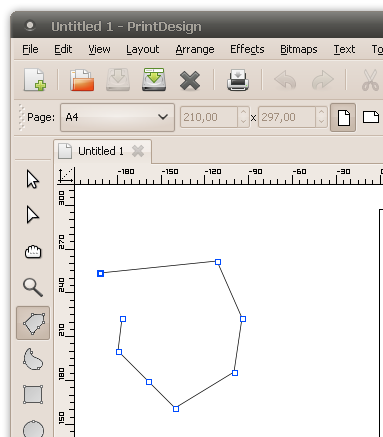Screen dimensions: 383x437
Task: Click the page height stepper arrows
Action: click(321, 117)
